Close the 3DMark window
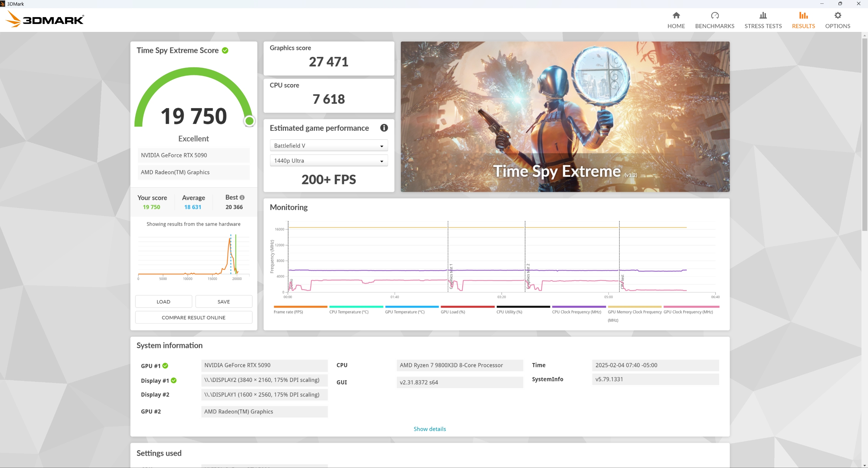868x468 pixels. (x=859, y=4)
